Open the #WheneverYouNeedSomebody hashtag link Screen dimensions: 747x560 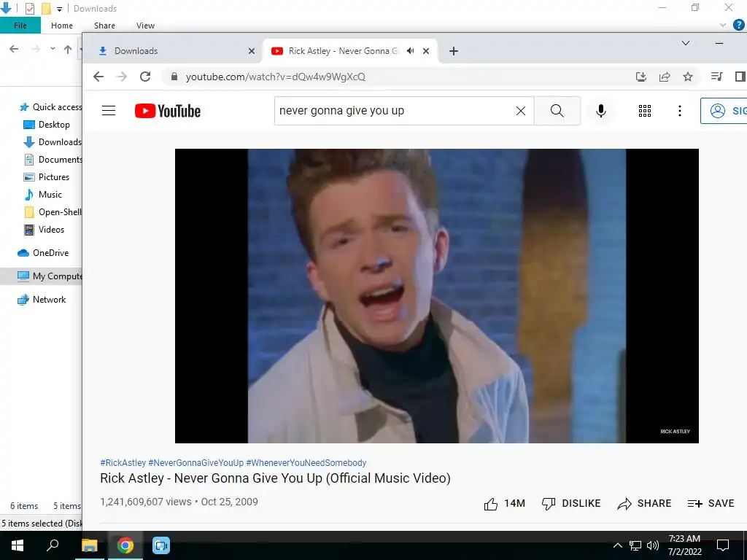click(306, 463)
